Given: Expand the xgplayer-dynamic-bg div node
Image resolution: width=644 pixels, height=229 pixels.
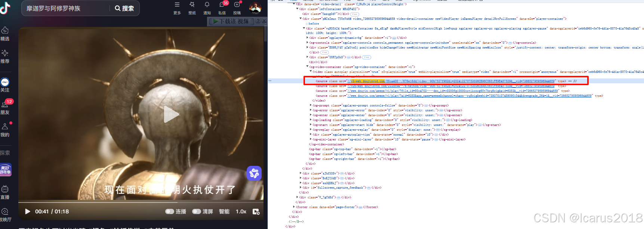Looking at the screenshot, I should tap(307, 38).
